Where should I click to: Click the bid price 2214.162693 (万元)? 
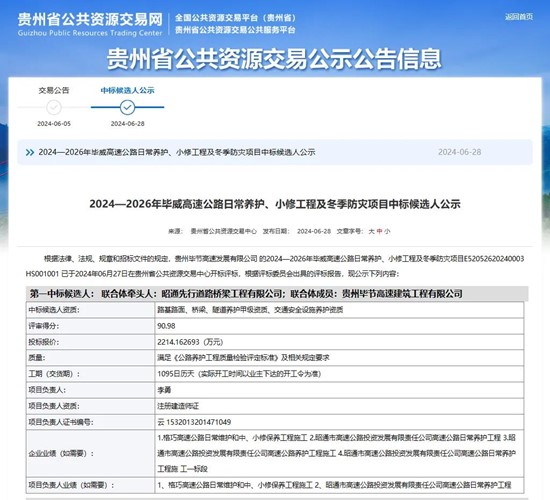pyautogui.click(x=190, y=342)
